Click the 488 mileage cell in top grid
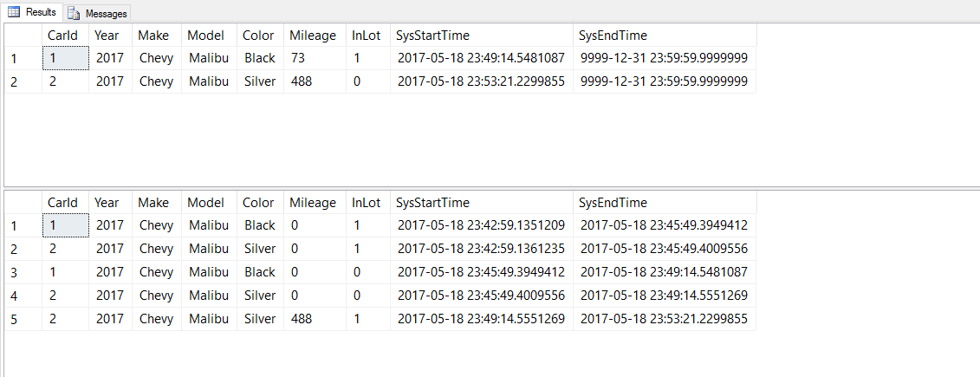 (x=302, y=81)
